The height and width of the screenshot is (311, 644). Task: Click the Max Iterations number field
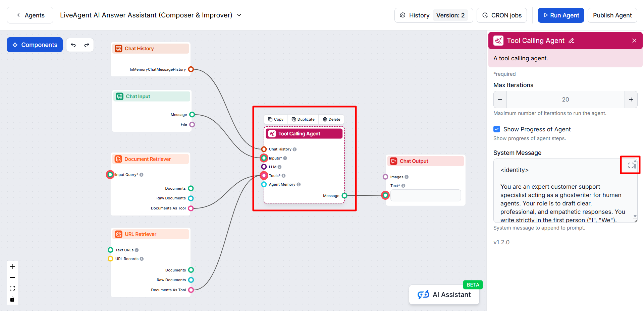[566, 100]
